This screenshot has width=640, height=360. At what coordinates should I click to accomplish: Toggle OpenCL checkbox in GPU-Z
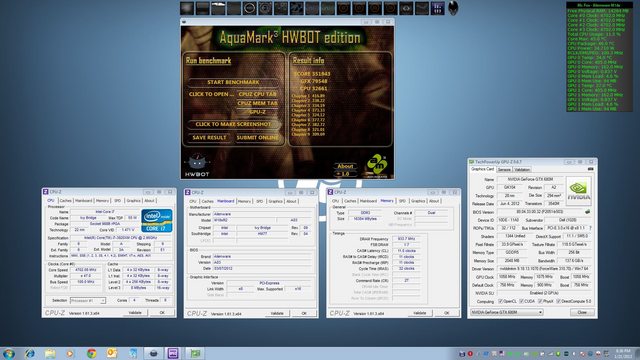(500, 301)
